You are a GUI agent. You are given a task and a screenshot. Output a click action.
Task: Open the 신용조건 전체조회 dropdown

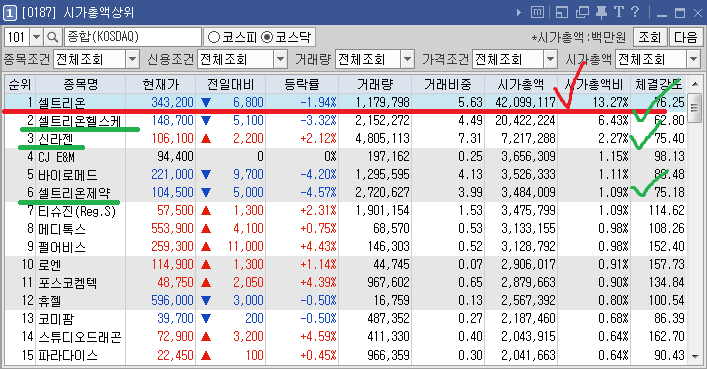pos(280,59)
